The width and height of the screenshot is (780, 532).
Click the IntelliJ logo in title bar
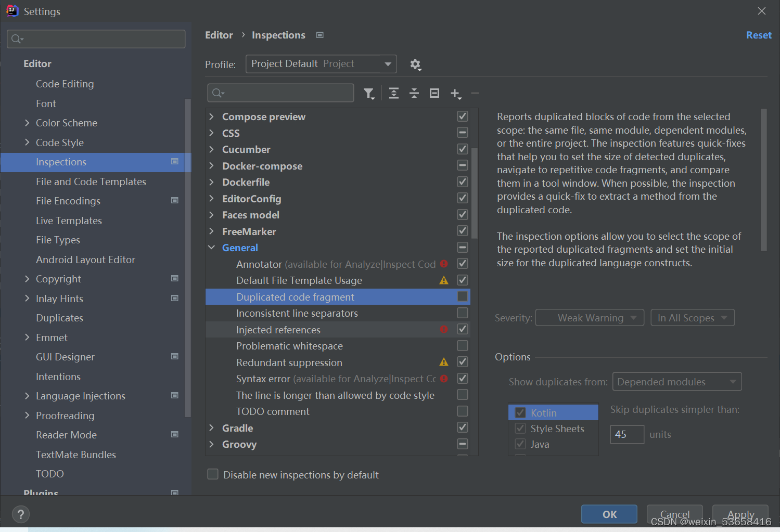pyautogui.click(x=12, y=10)
